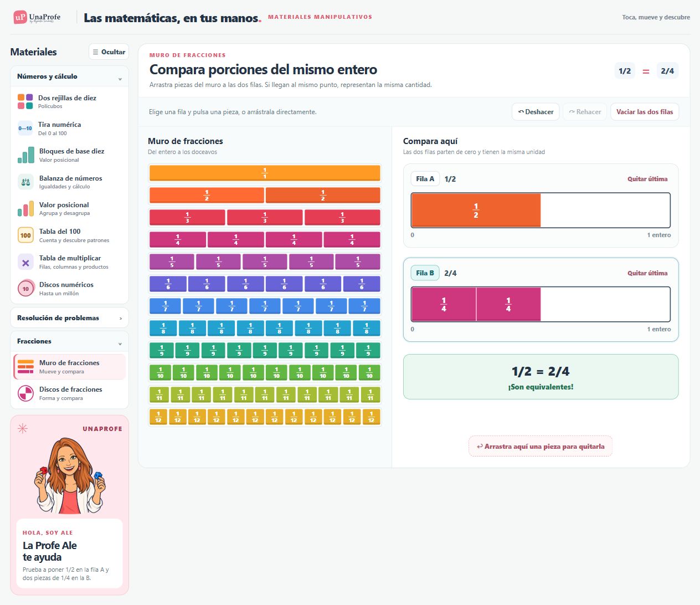
Task: Select Fila A as the active row
Action: click(425, 179)
